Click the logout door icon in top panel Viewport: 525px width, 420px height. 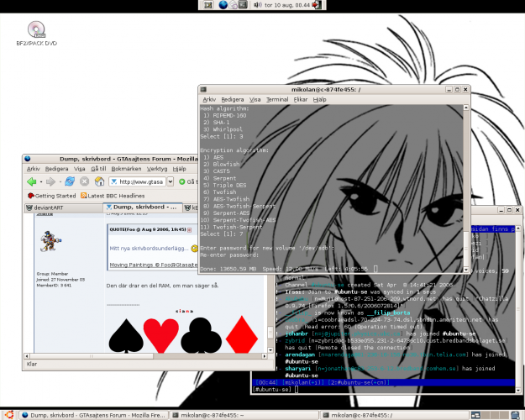pyautogui.click(x=317, y=5)
